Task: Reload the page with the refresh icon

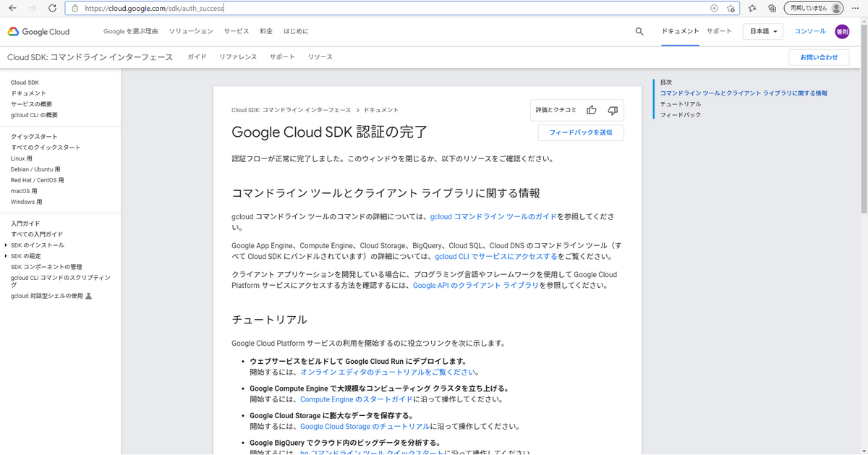Action: pyautogui.click(x=52, y=8)
